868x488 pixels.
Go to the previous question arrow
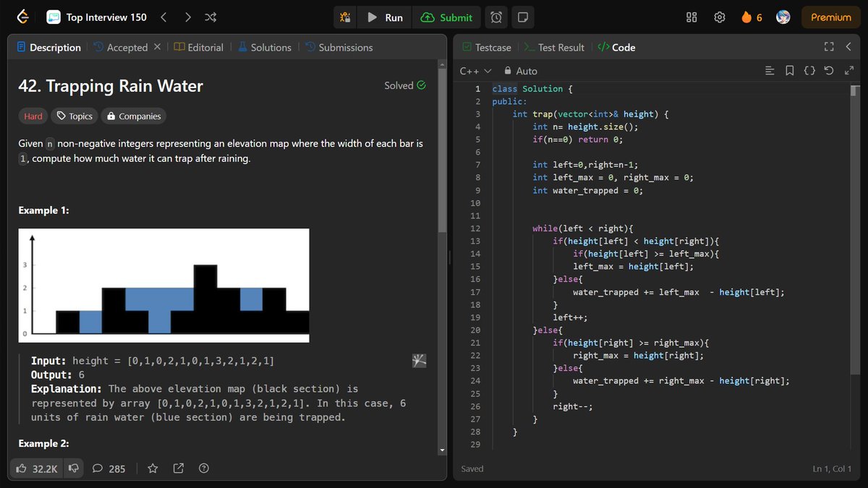pos(163,17)
